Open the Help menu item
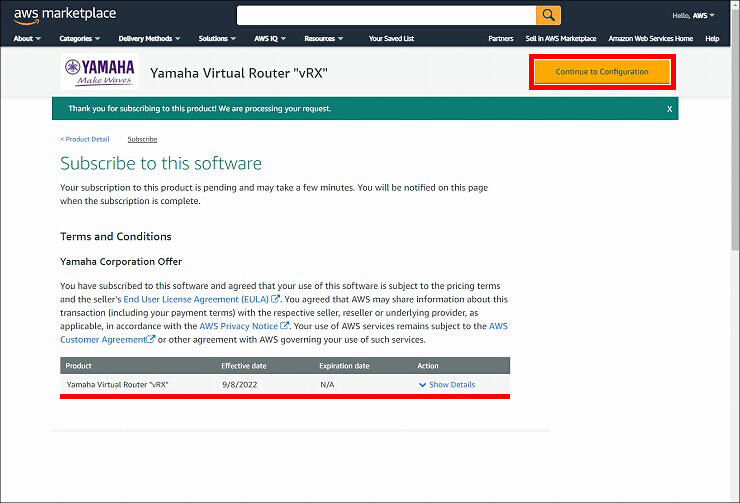The width and height of the screenshot is (740, 503). (x=712, y=39)
